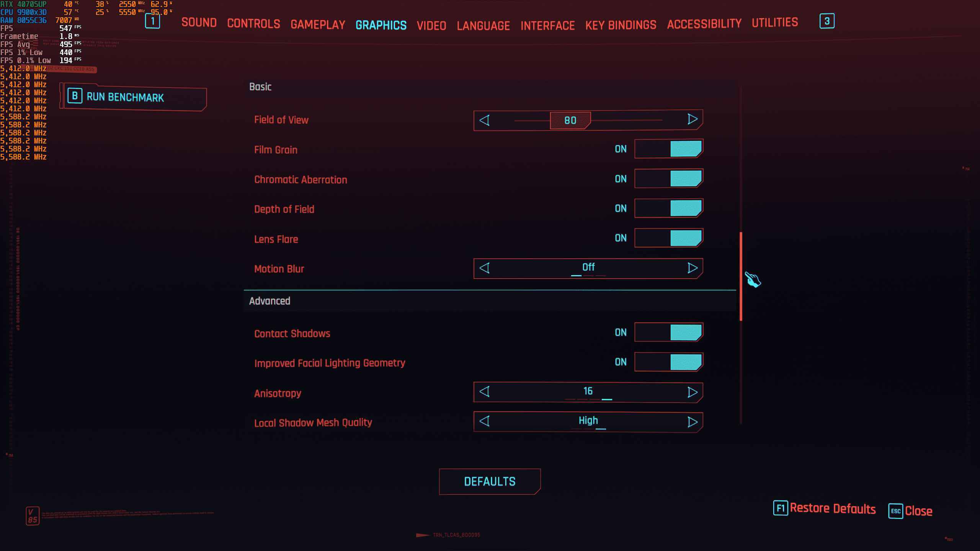Screen dimensions: 980x551
Task: Toggle Film Grain switch off
Action: 668,149
